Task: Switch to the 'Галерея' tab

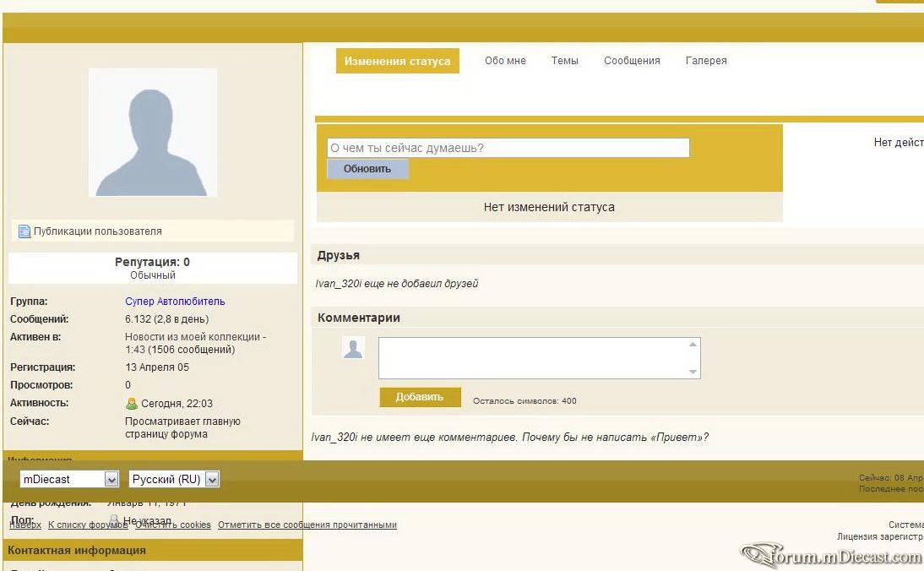Action: (706, 61)
